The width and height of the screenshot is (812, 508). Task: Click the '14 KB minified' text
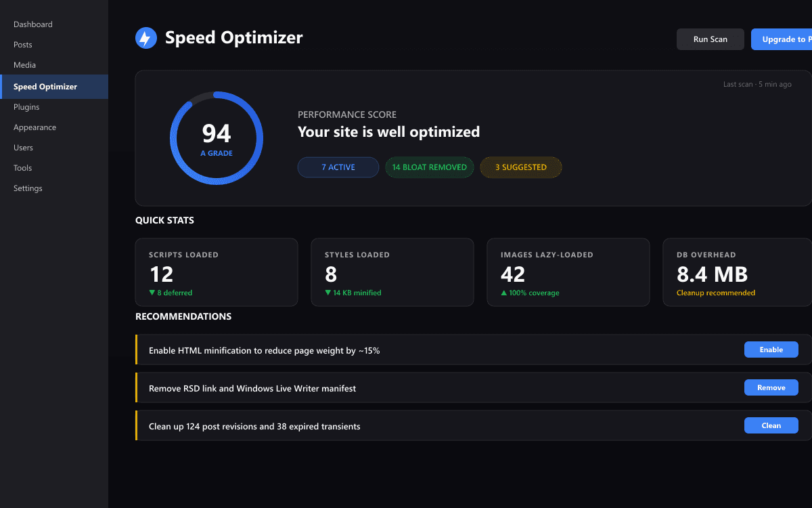353,293
